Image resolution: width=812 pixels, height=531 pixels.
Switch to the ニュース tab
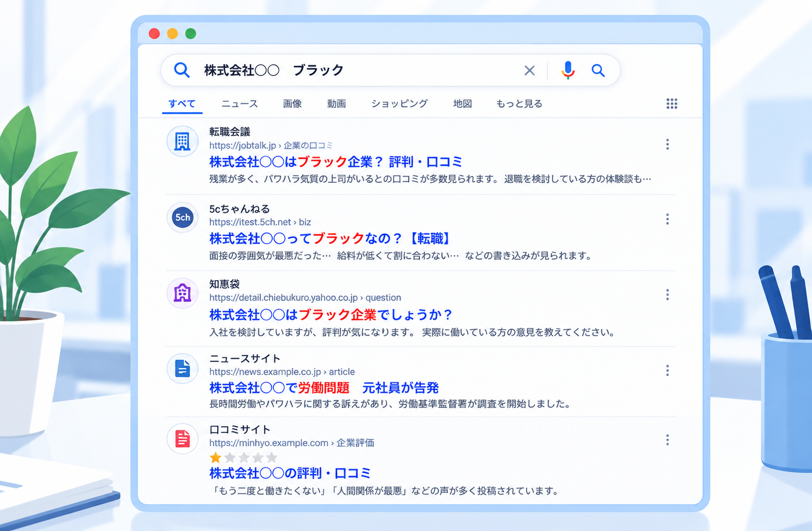[x=239, y=104]
